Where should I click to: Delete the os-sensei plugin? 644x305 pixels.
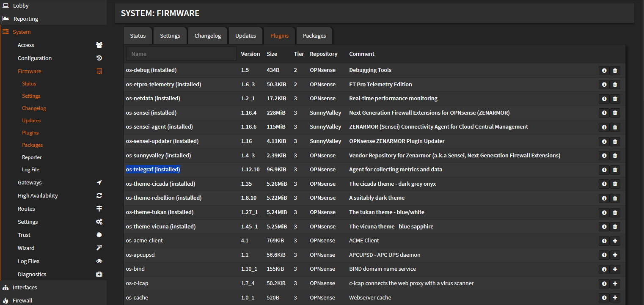[x=615, y=113]
